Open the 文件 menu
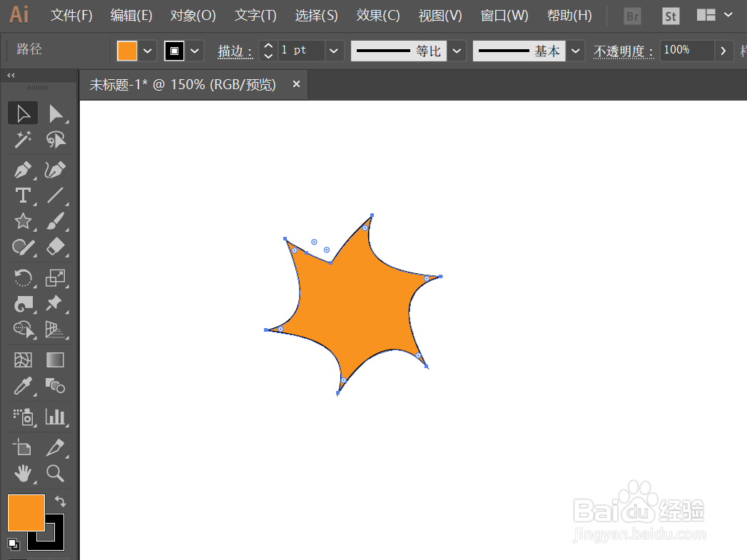Viewport: 747px width, 560px height. tap(71, 15)
